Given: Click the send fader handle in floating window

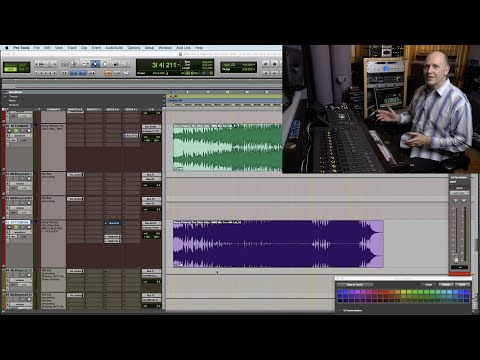Looking at the screenshot, I should click(x=456, y=260).
